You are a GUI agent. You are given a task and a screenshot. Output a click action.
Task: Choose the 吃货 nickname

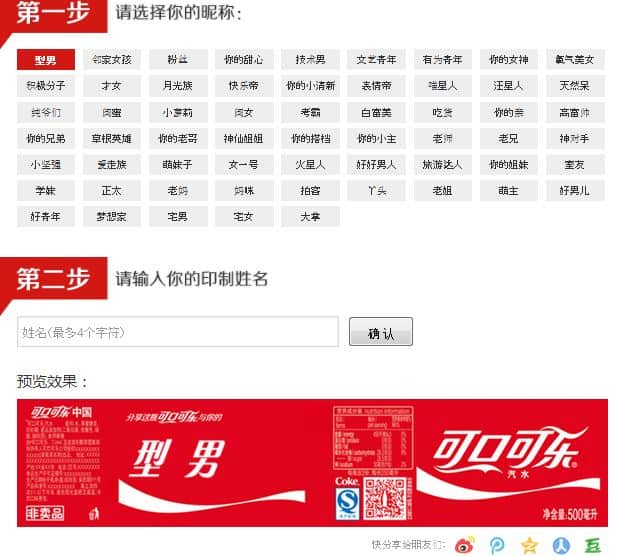click(442, 112)
